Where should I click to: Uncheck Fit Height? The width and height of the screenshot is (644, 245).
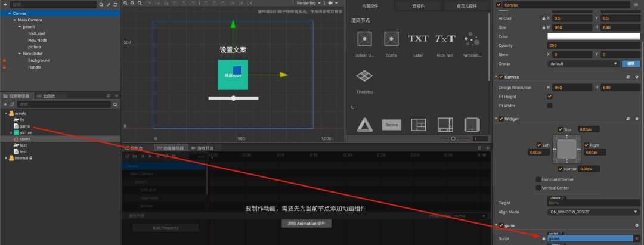coord(550,97)
